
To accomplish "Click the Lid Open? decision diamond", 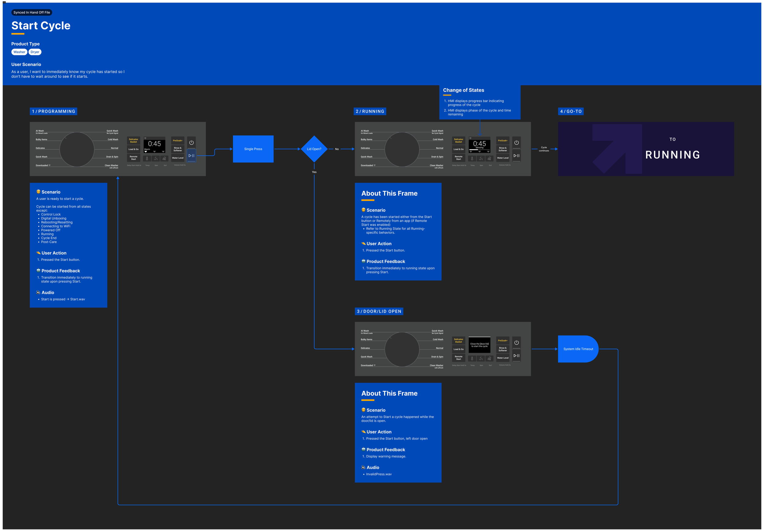I will 314,149.
